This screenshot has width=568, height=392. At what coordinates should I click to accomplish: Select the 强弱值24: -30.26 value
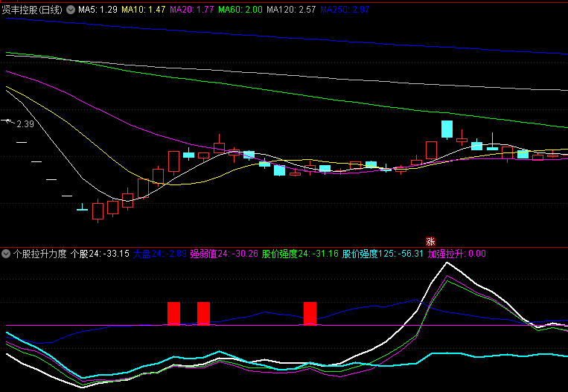tap(224, 254)
